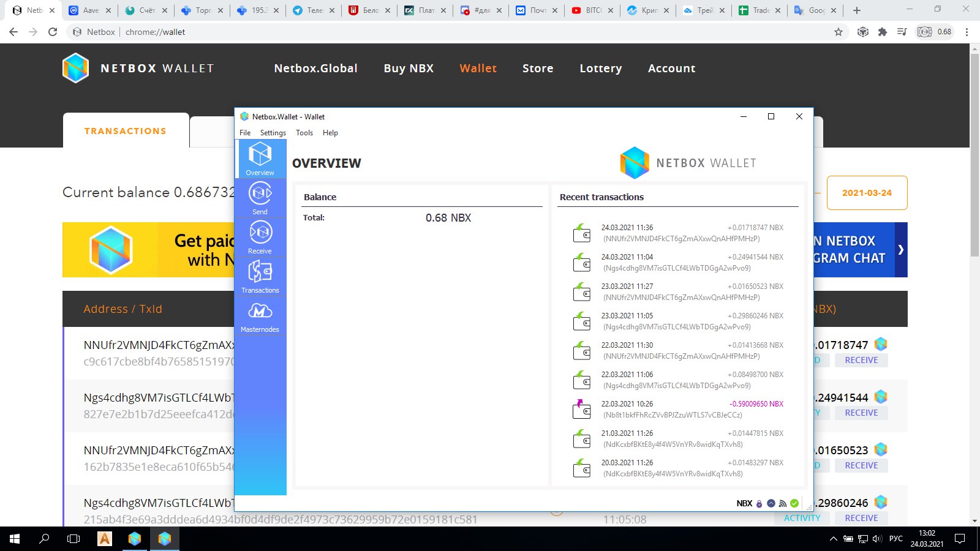Select the 23.03.2021 11:27 transaction
The width and height of the screenshot is (980, 551).
point(678,291)
